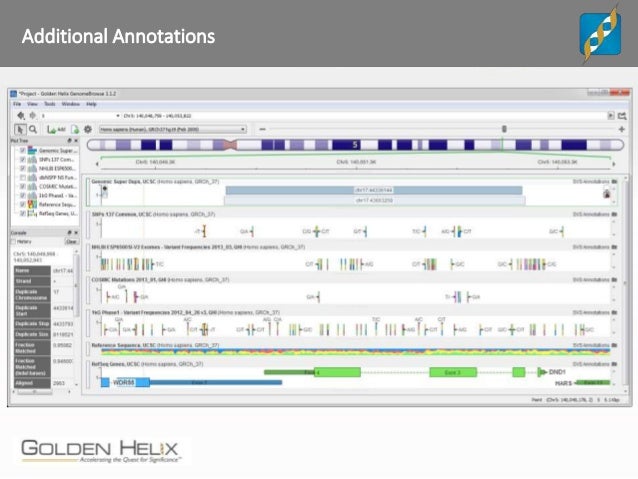Toggle SNPs 137 Common checkbox

pyautogui.click(x=23, y=160)
